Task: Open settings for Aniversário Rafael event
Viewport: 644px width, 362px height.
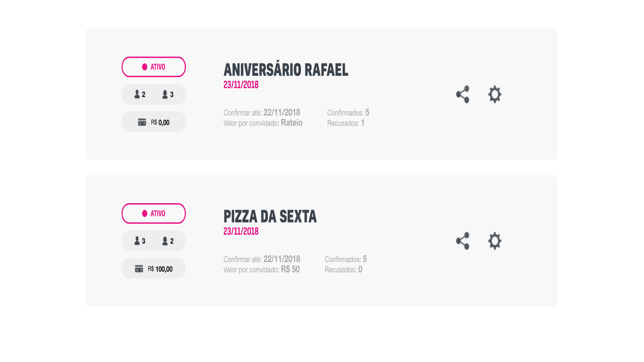Action: 495,94
